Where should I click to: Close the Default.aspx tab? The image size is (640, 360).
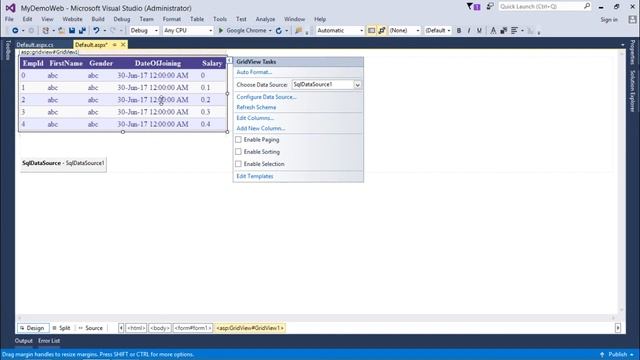[x=123, y=44]
